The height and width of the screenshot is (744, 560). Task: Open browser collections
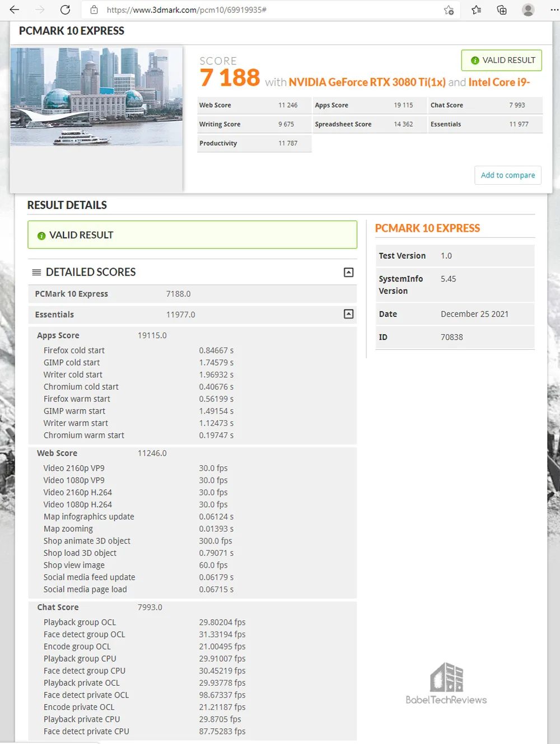502,10
